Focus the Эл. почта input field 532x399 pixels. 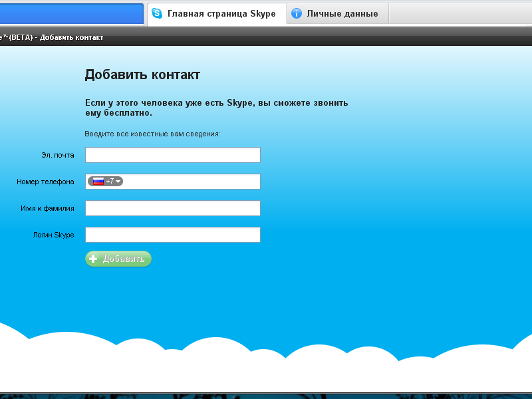(173, 155)
